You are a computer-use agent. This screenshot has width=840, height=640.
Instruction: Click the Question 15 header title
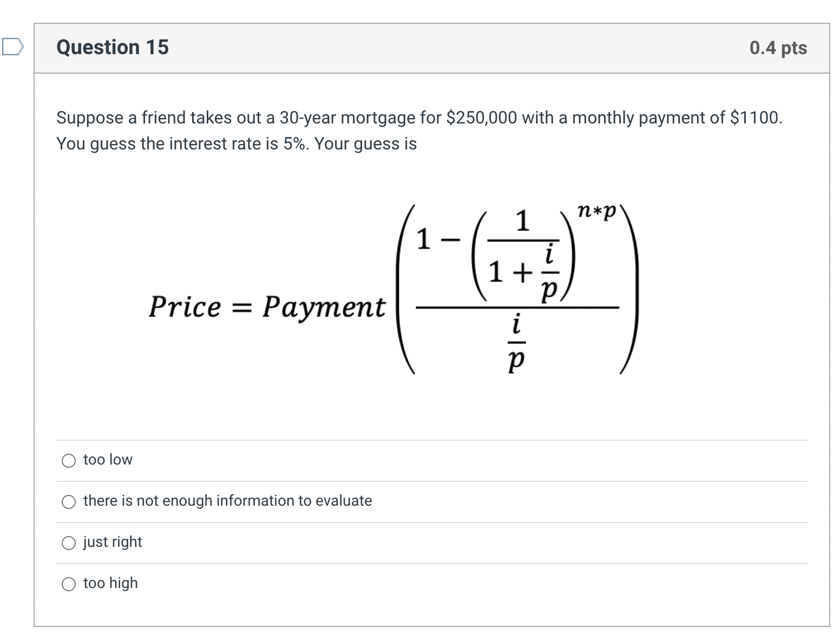tap(112, 48)
